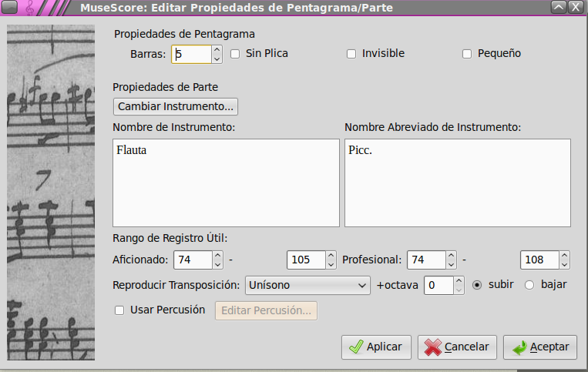Decrease Aficionado minimum with down arrow
588x372 pixels.
217,264
